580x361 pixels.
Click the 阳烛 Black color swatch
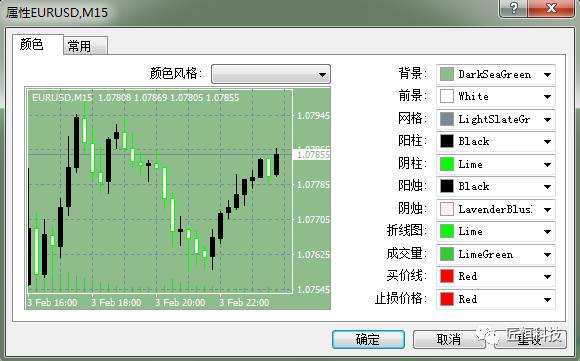[x=446, y=186]
